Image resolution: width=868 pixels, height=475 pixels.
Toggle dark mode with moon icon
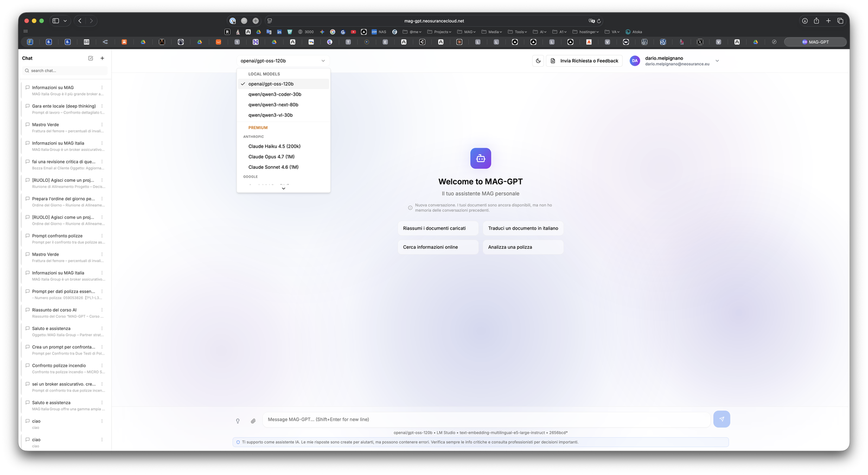(538, 61)
